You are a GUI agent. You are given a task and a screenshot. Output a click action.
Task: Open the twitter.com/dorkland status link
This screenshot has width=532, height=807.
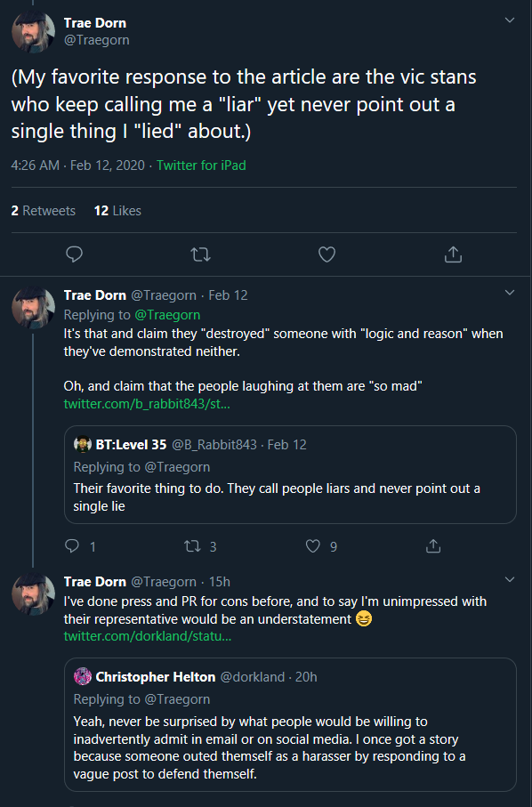[x=148, y=636]
